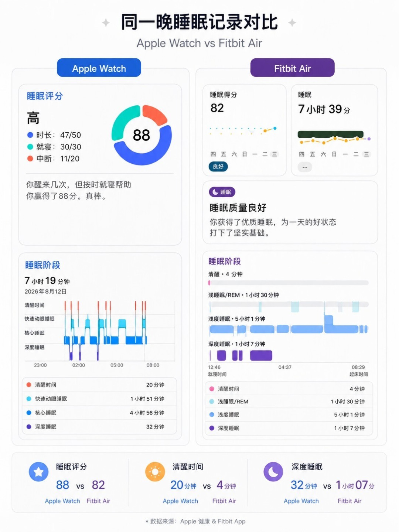Click Fitbit Air label under score 82

coord(98,501)
